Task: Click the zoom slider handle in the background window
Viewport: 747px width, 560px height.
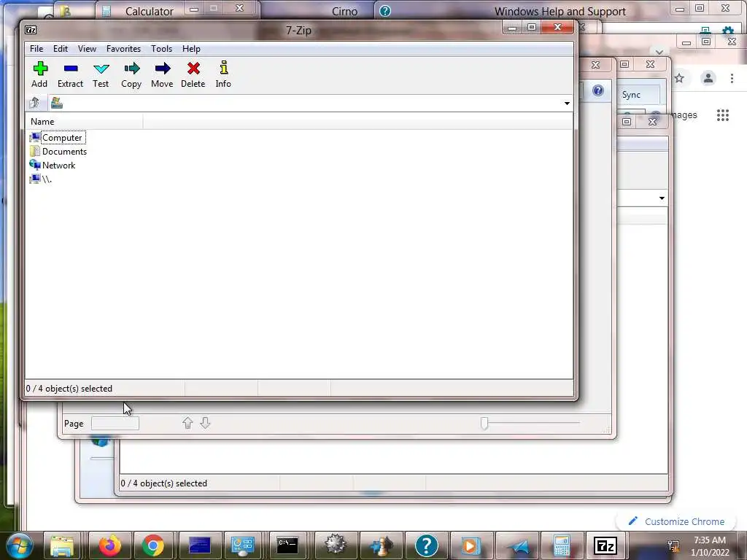Action: [x=484, y=424]
